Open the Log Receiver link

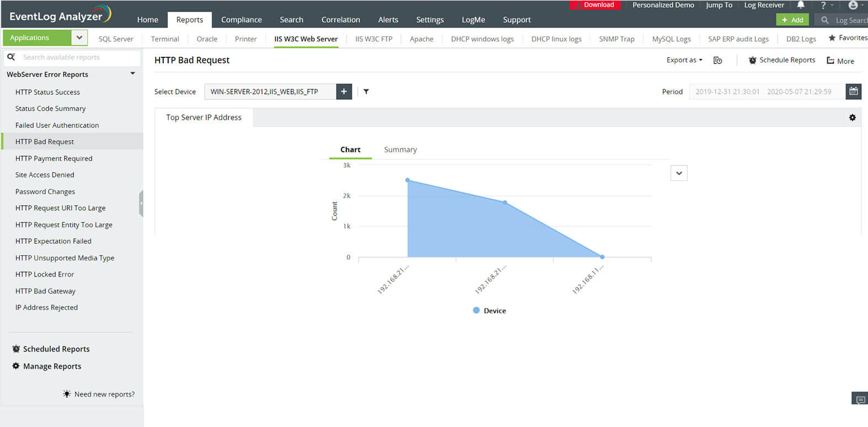click(x=764, y=5)
